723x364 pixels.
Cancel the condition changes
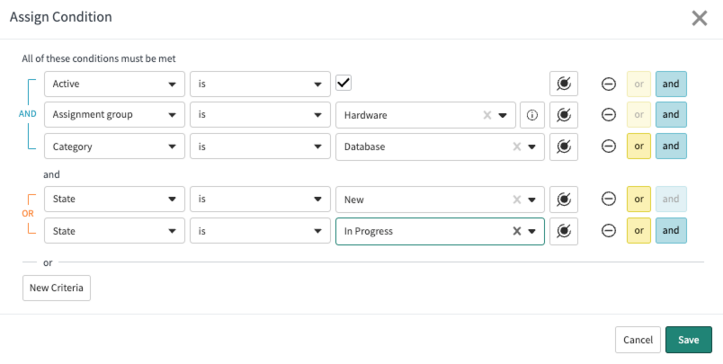(x=638, y=340)
